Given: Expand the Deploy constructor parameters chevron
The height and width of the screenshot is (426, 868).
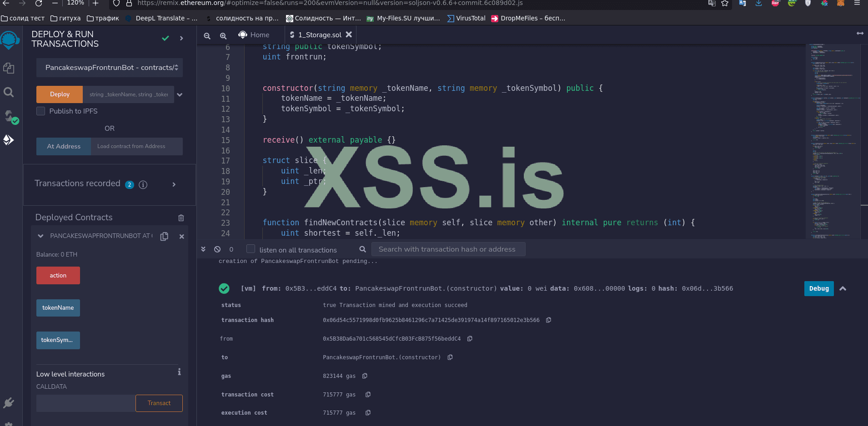Looking at the screenshot, I should click(x=180, y=94).
